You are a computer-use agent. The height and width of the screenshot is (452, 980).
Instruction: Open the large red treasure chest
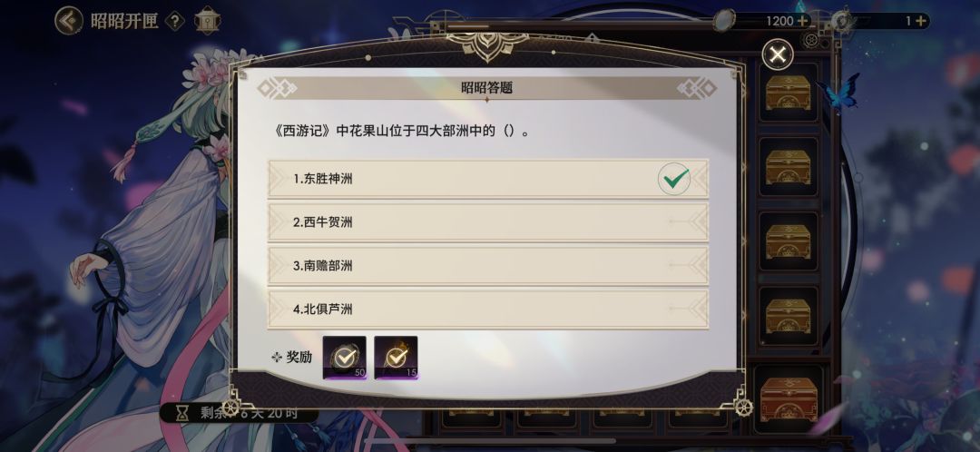789,398
